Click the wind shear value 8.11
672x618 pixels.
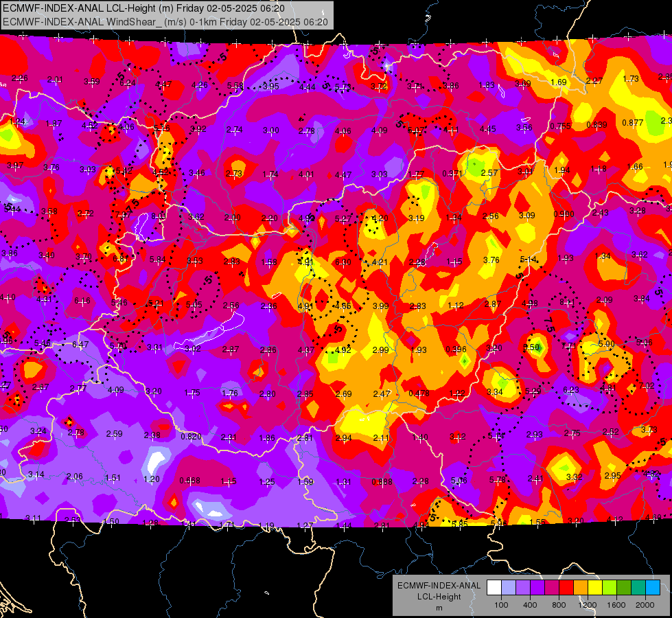(x=567, y=302)
